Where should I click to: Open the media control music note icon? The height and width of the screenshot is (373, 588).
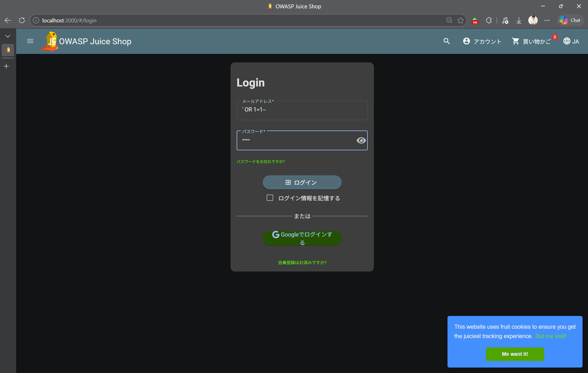(x=505, y=20)
